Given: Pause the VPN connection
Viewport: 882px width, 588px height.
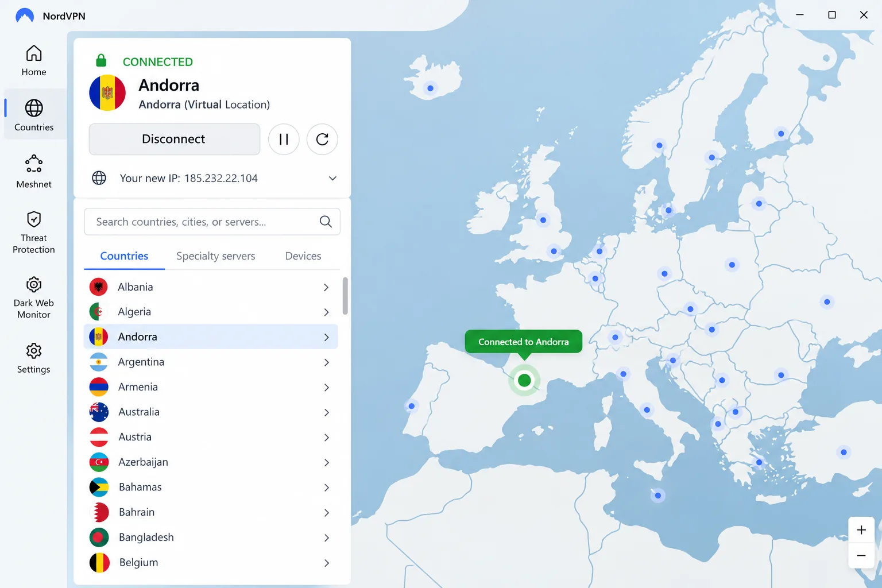Looking at the screenshot, I should tap(284, 139).
